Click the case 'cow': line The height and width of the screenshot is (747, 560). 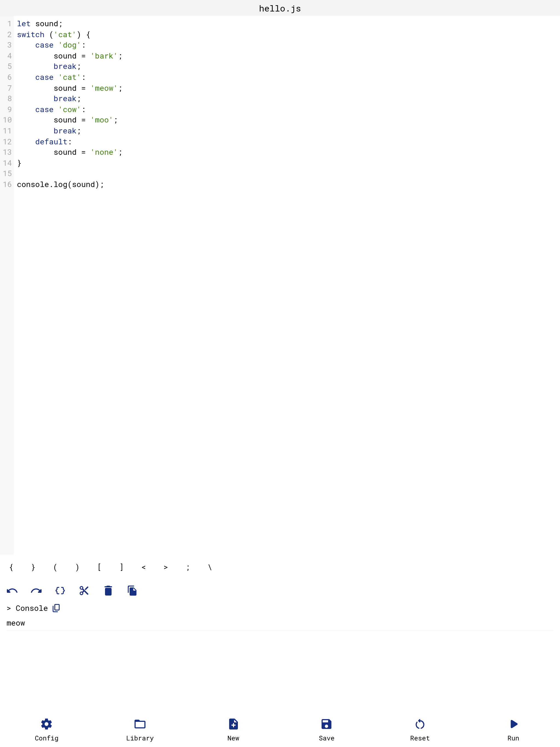tap(60, 109)
